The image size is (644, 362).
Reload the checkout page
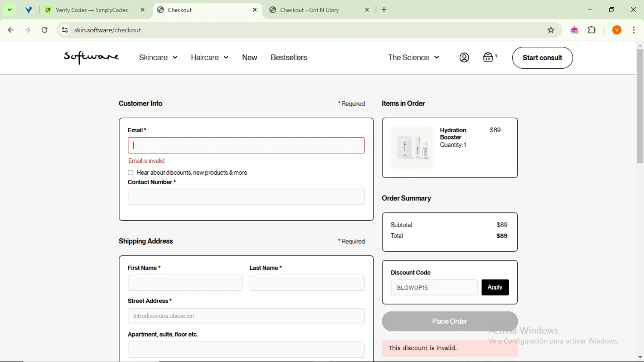(45, 30)
